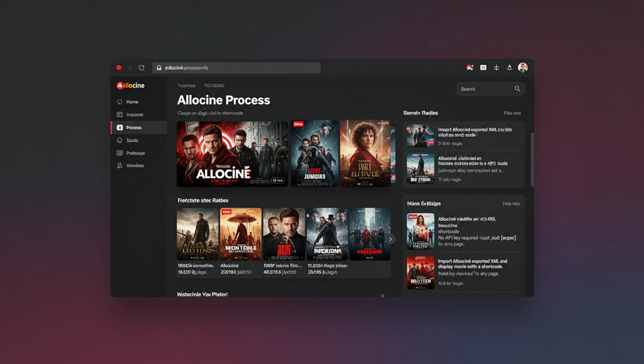Click the page vertical scrollbar
This screenshot has height=364, width=644.
(532, 160)
